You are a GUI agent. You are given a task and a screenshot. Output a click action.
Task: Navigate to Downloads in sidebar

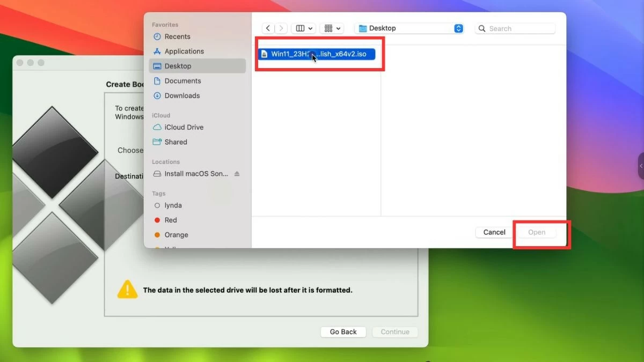pos(182,95)
